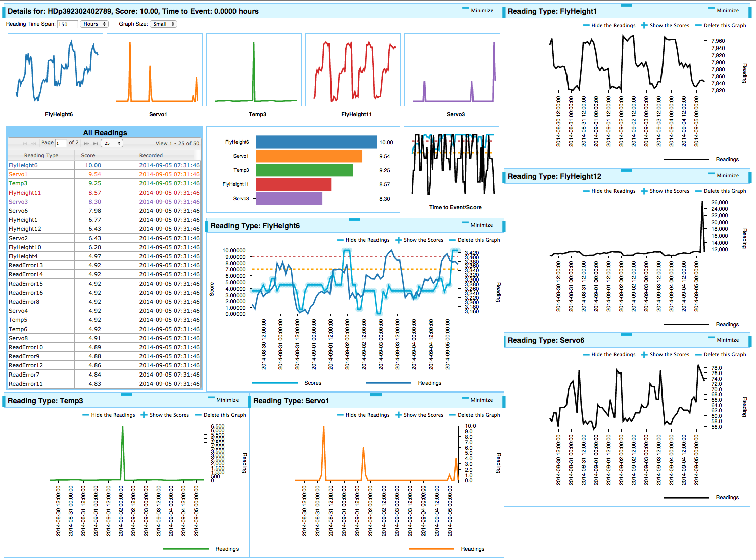Sort by Recorded column header
This screenshot has height=560, width=756.
coord(151,155)
